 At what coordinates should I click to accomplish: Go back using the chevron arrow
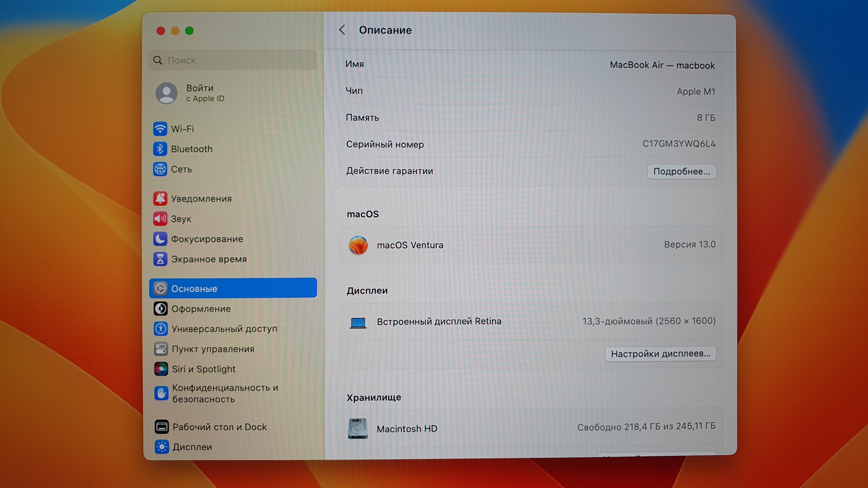(342, 30)
